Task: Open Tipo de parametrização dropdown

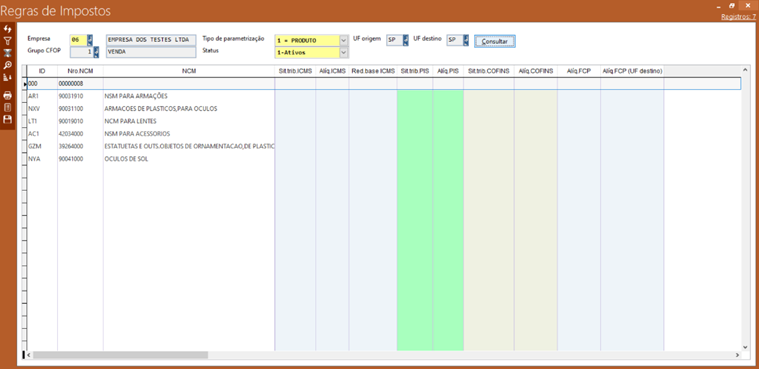Action: (x=344, y=40)
